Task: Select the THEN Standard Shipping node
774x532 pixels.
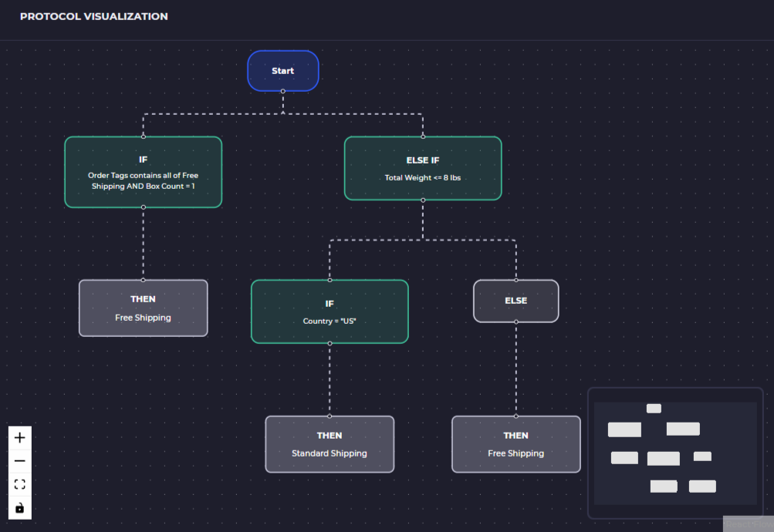Action: click(330, 444)
